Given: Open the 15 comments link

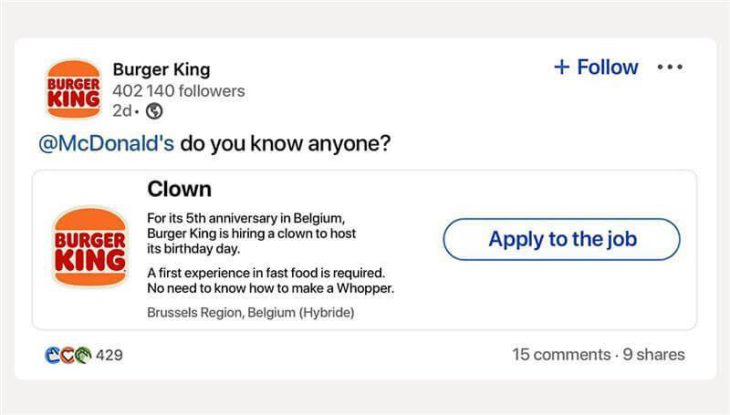Looking at the screenshot, I should [561, 354].
